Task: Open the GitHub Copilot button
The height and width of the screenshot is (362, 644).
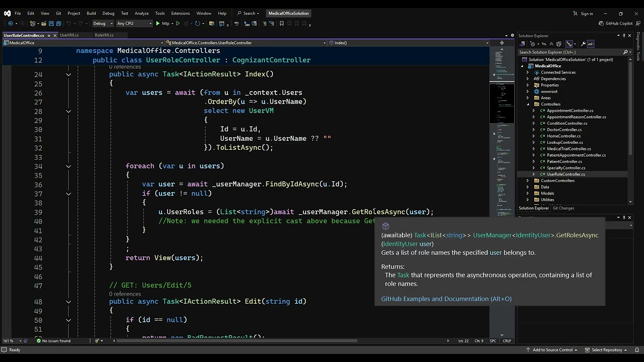Action: click(x=616, y=24)
